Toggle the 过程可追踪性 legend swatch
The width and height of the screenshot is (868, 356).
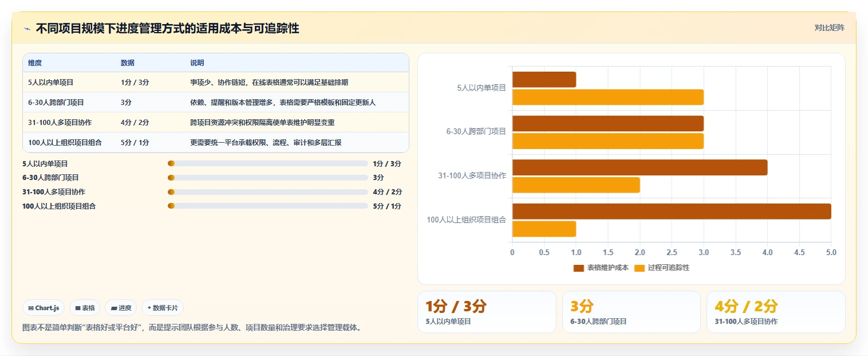640,268
